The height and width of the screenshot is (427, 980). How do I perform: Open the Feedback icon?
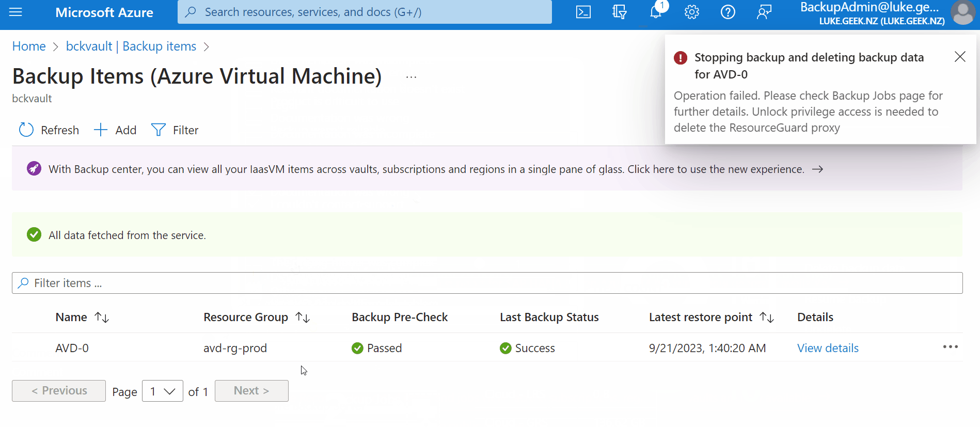pyautogui.click(x=764, y=12)
